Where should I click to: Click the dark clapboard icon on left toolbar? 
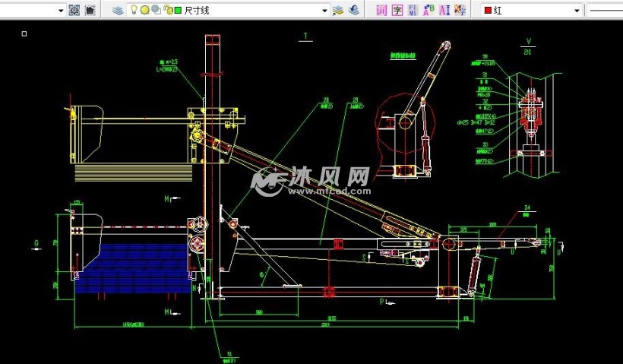coord(90,10)
